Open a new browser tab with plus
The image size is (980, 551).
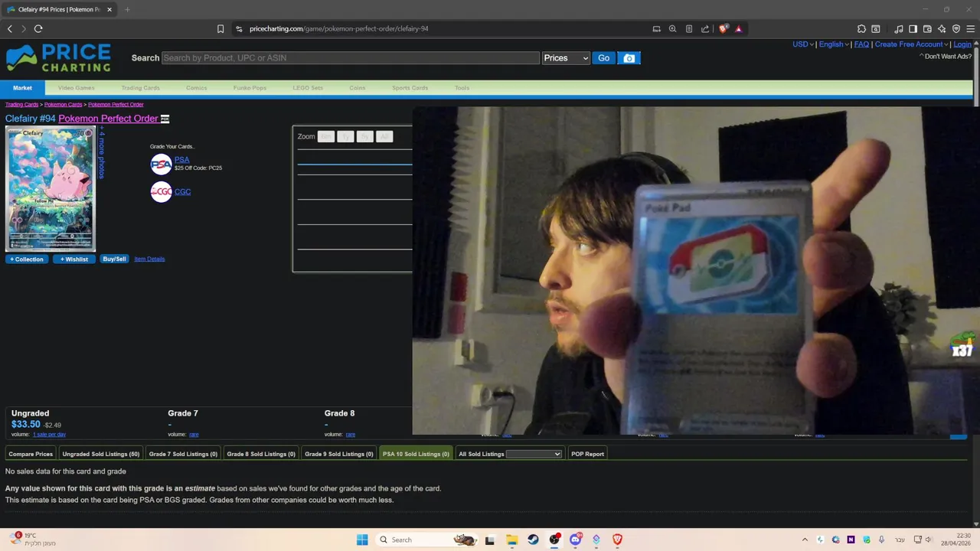click(127, 9)
